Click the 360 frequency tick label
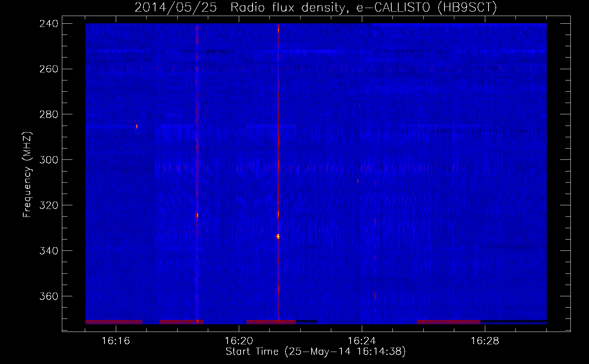The height and width of the screenshot is (364, 589). click(x=49, y=296)
